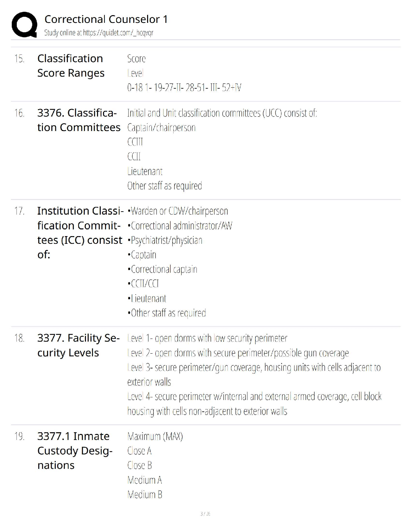Select the Classification Score Ranges term

[x=71, y=65]
